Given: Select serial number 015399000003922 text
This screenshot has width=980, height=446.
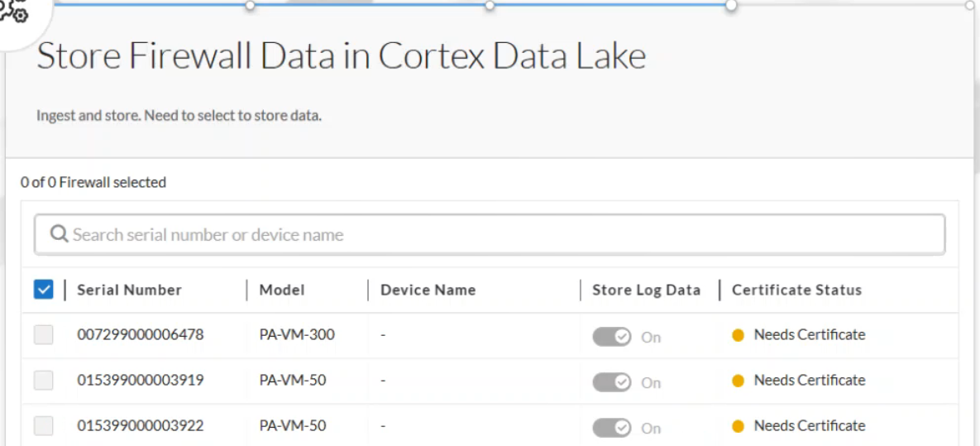Looking at the screenshot, I should pyautogui.click(x=140, y=426).
